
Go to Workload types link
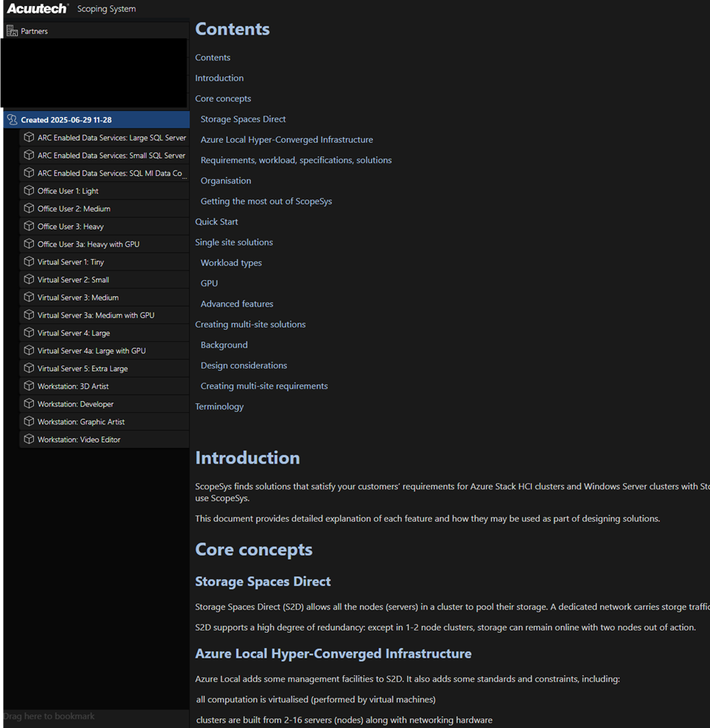(231, 263)
